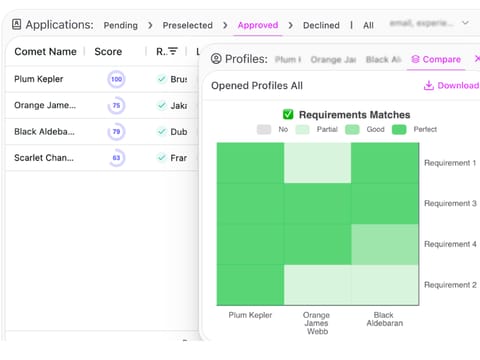Click the arrow between Approved and Declined
Image resolution: width=480 pixels, height=360 pixels.
291,25
